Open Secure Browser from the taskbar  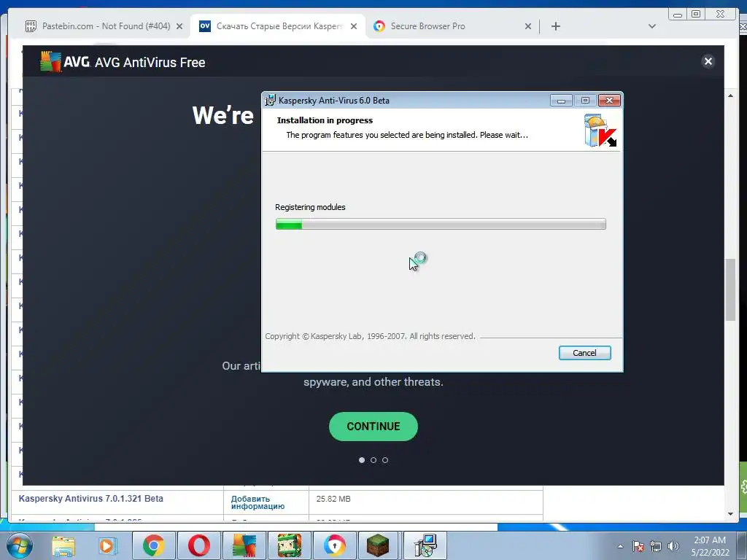pos(334,545)
